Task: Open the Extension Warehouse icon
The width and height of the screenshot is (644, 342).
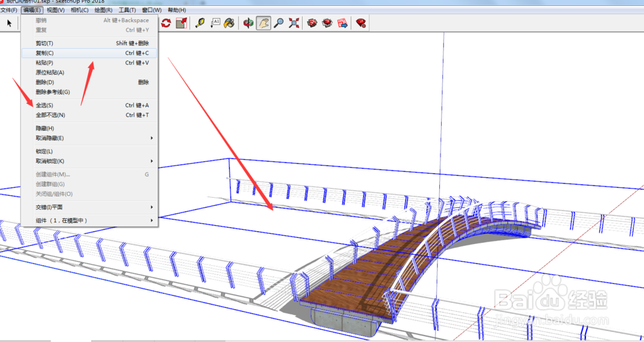Action: [327, 23]
